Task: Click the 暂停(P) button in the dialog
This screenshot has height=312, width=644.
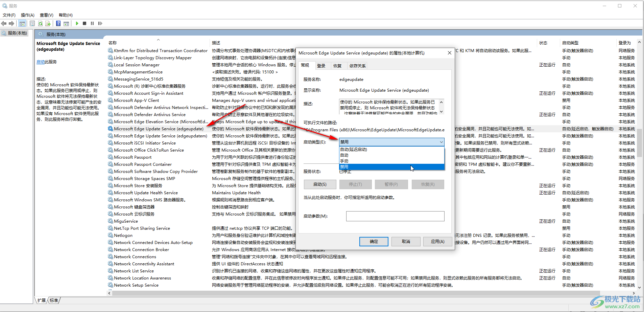Action: coord(391,184)
